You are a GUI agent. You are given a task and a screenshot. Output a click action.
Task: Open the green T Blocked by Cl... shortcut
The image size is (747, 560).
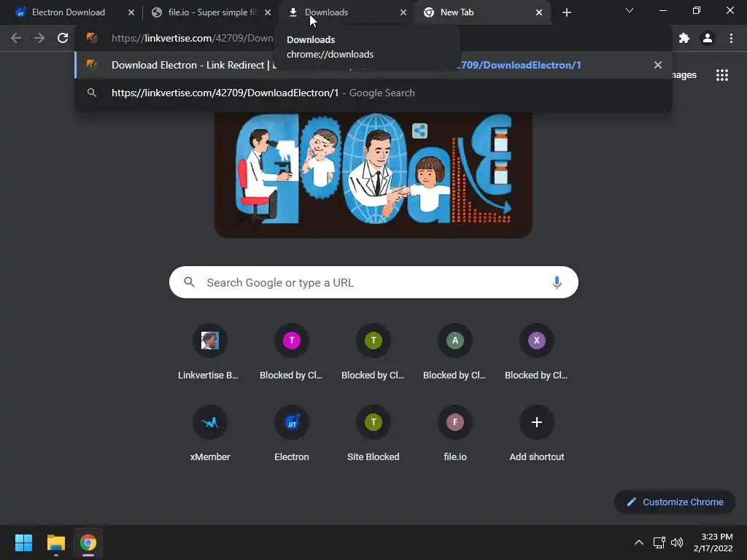click(x=373, y=352)
